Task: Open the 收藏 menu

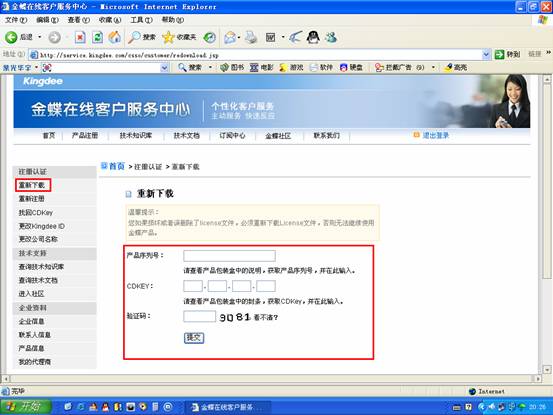Action: point(110,20)
